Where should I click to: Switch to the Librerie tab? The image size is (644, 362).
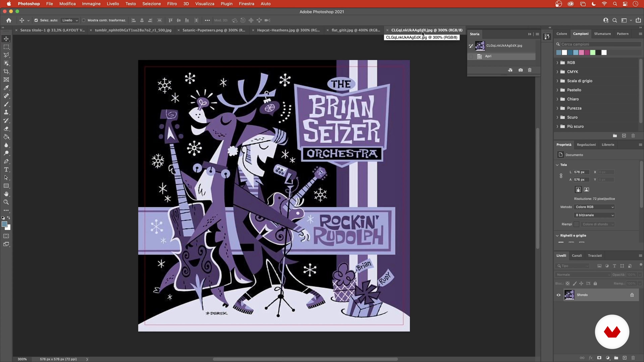(608, 145)
